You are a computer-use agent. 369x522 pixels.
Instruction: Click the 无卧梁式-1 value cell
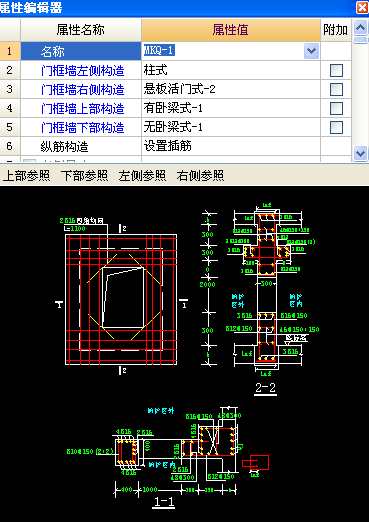point(231,127)
